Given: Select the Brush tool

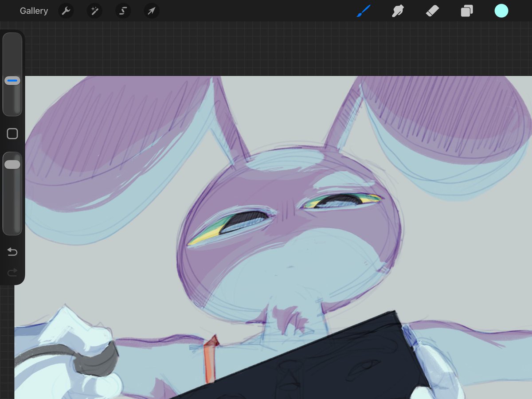Looking at the screenshot, I should click(x=364, y=11).
